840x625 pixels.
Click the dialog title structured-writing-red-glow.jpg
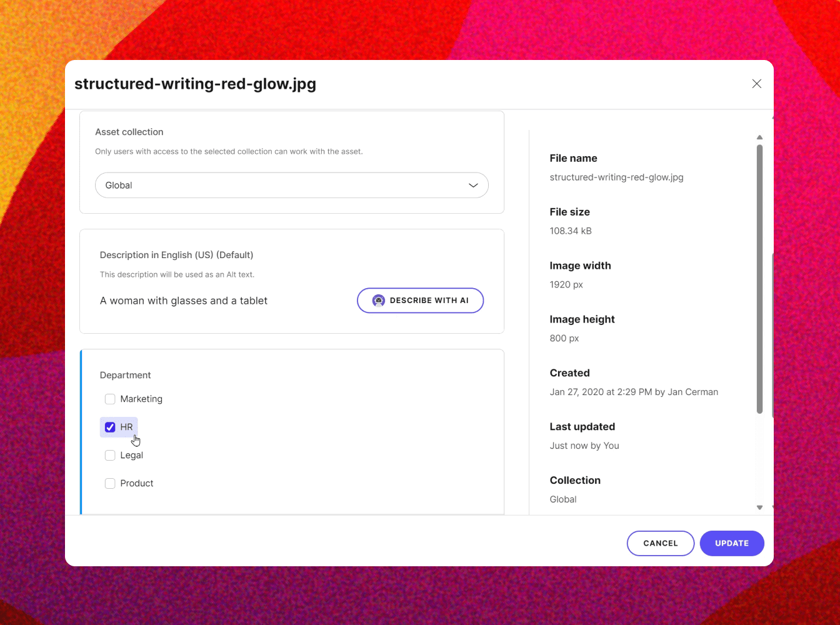tap(195, 84)
